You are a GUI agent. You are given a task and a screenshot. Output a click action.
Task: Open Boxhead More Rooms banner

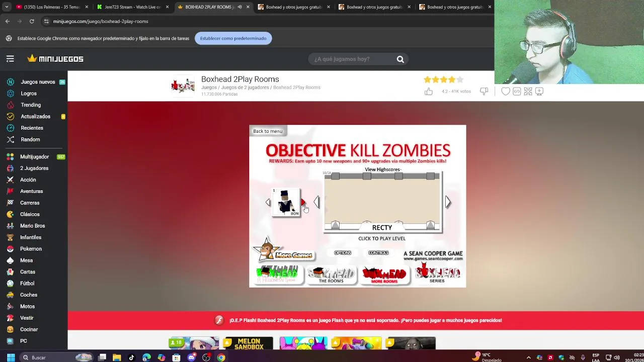tap(384, 275)
